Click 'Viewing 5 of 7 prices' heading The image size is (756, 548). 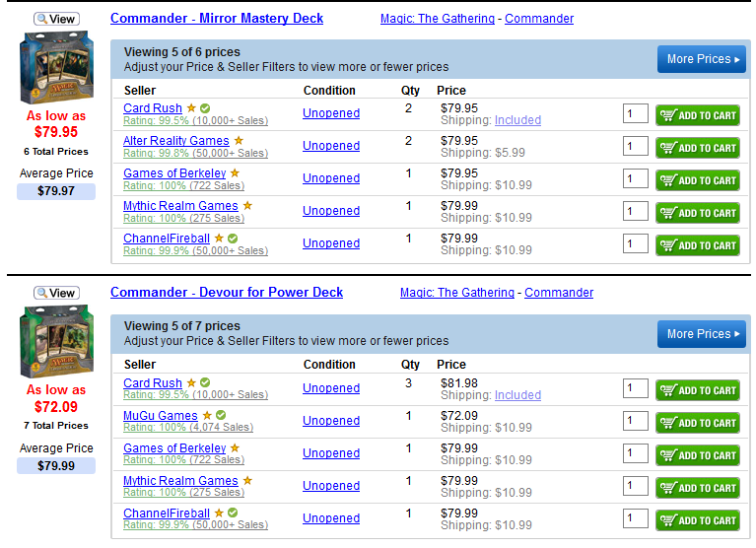(181, 326)
